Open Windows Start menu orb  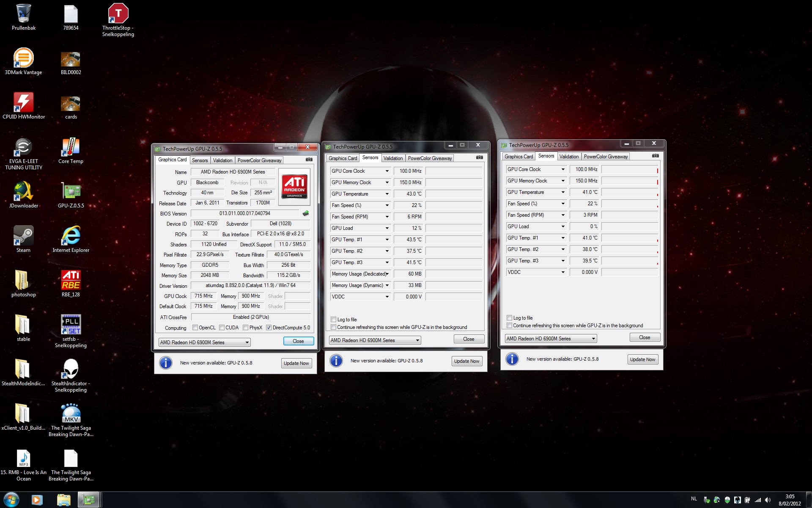pyautogui.click(x=11, y=500)
